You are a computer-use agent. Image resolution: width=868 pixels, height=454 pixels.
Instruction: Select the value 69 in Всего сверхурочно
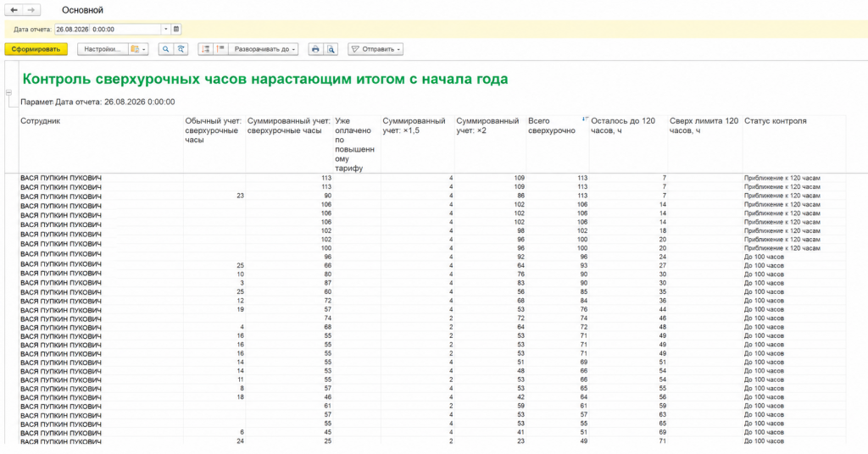coord(558,363)
